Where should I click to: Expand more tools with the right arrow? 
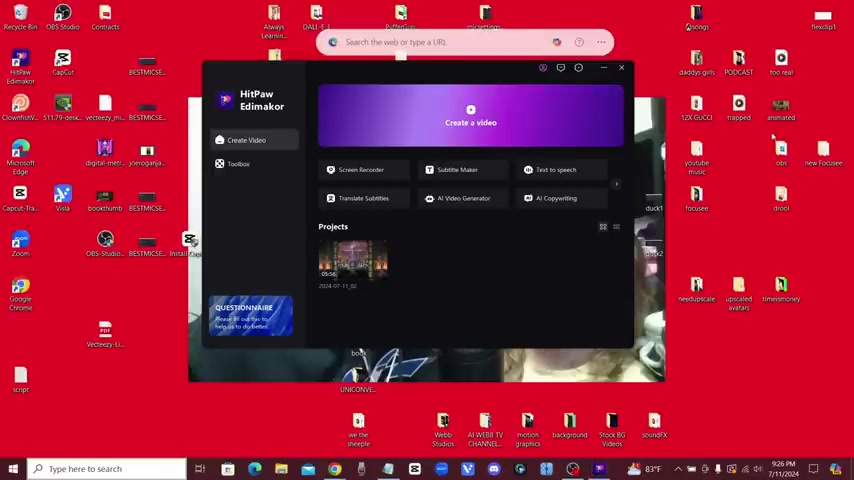pyautogui.click(x=617, y=184)
